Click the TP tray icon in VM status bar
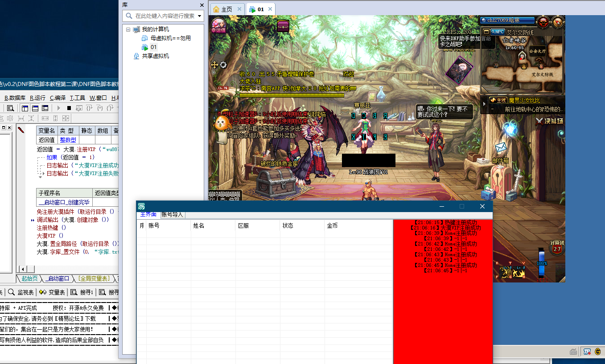This screenshot has width=605, height=364. [x=587, y=352]
